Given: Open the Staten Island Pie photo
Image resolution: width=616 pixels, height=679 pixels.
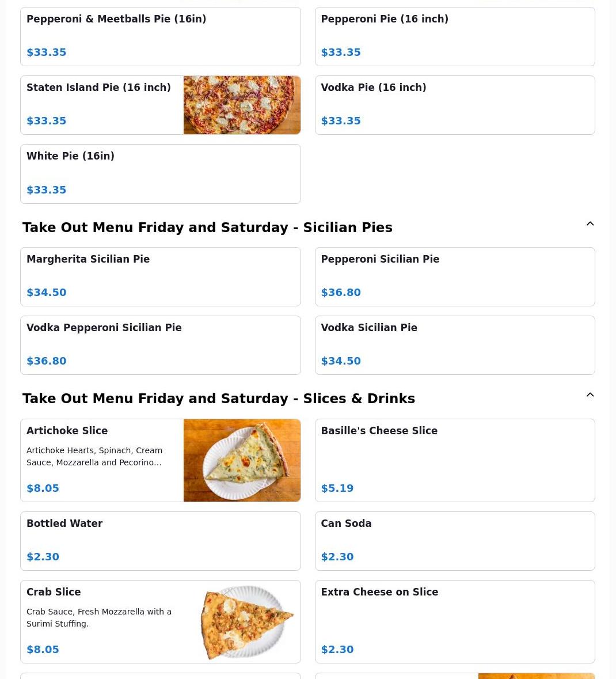Looking at the screenshot, I should 242,105.
